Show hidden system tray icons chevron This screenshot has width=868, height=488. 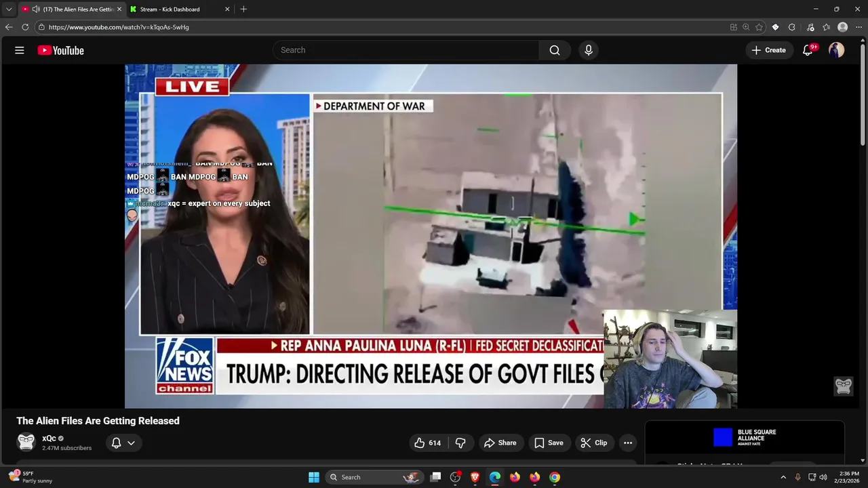point(783,477)
